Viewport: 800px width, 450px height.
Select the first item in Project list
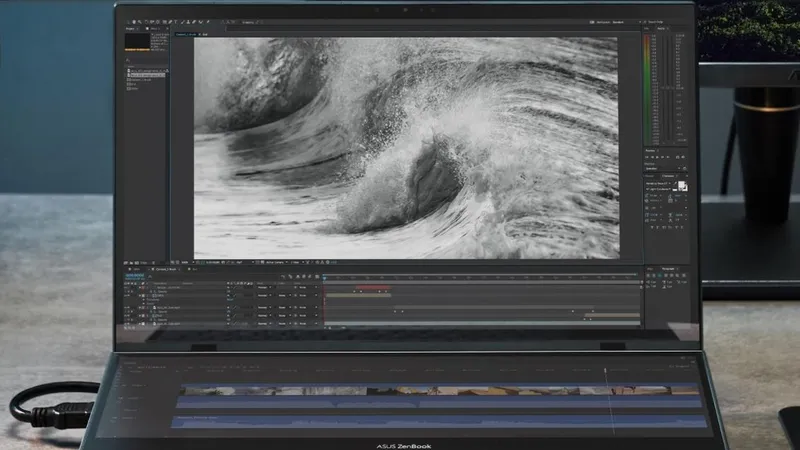147,70
